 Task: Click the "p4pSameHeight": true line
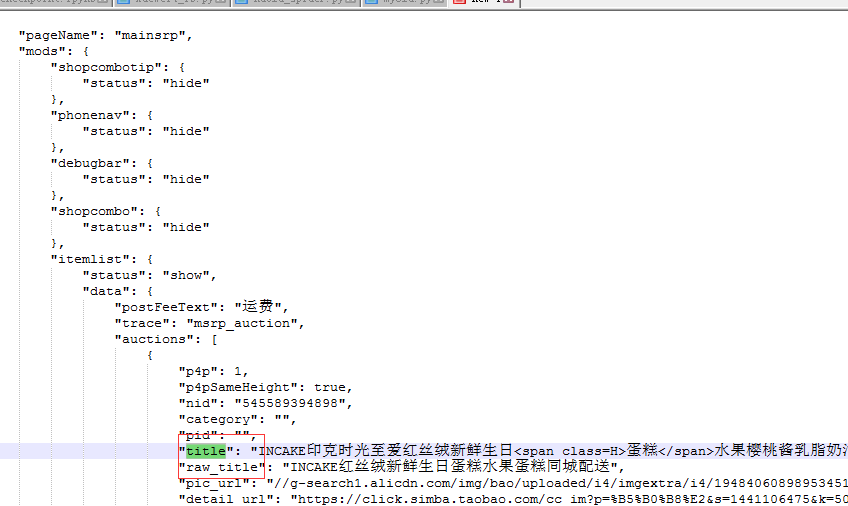coord(266,388)
